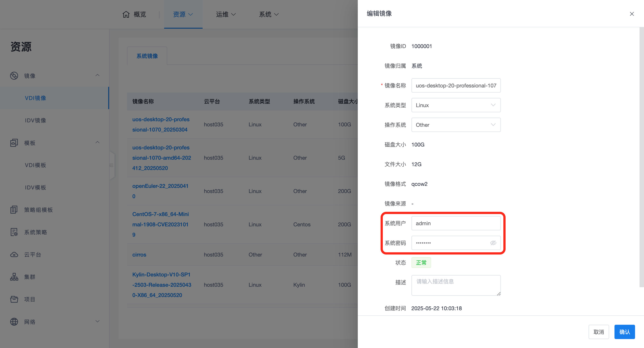Click the 镜像名称 column header
This screenshot has height=348, width=644.
tap(143, 102)
